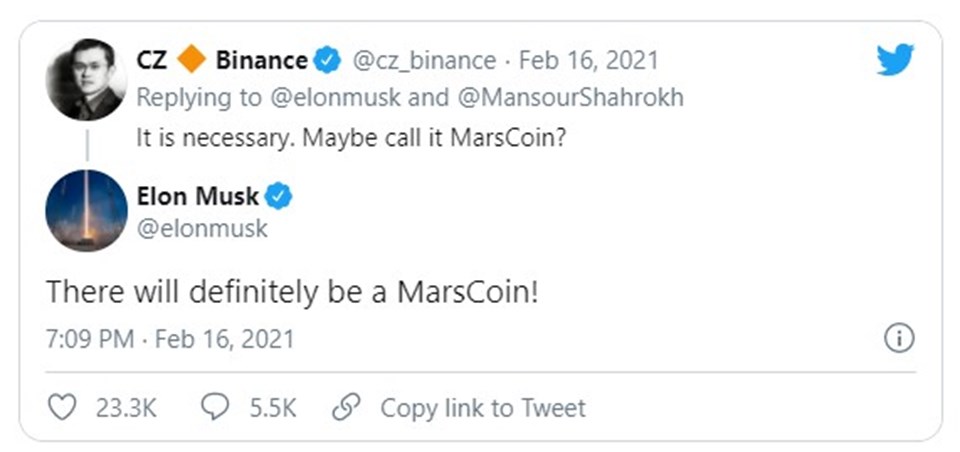Open the info circle icon
Screen dimensions: 960x452
coord(899,339)
